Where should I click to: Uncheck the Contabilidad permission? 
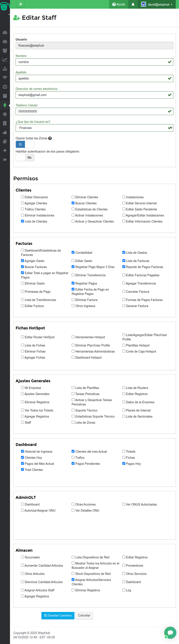(73, 252)
